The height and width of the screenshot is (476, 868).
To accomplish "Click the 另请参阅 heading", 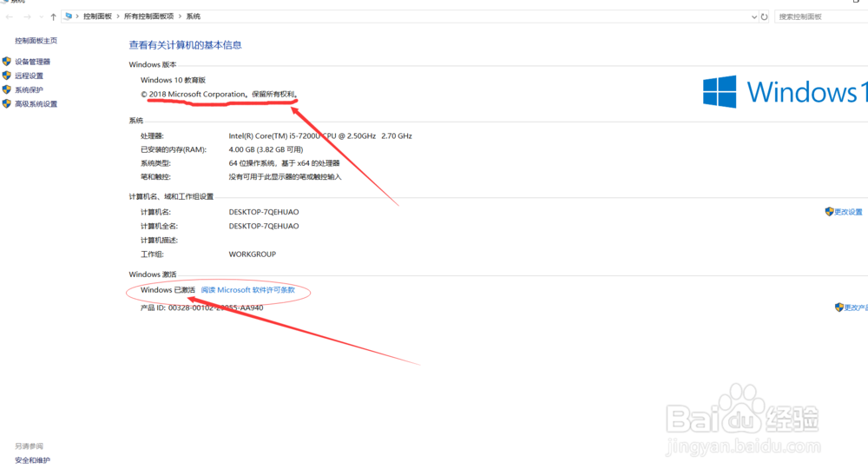I will (29, 446).
